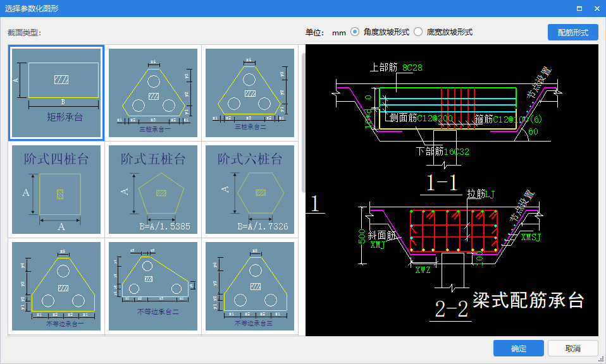Image resolution: width=606 pixels, height=364 pixels.
Task: Enable 底宽放坡形式 radio option
Action: click(418, 32)
